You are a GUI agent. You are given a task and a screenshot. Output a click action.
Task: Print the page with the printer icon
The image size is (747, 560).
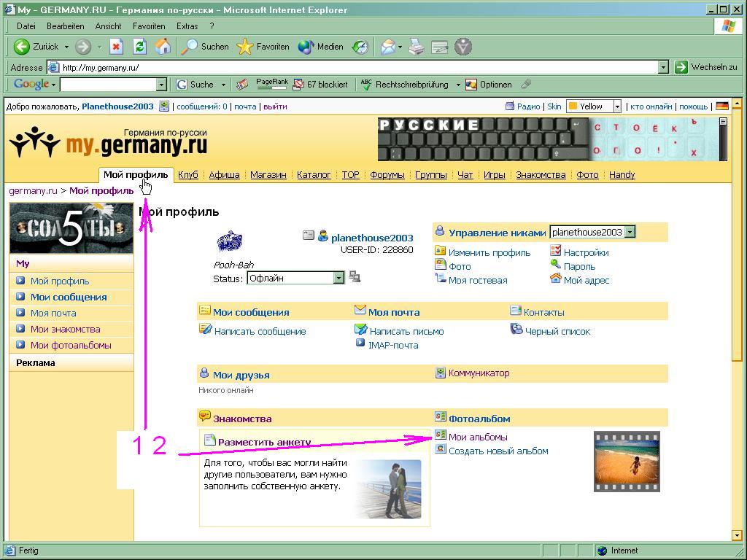416,47
